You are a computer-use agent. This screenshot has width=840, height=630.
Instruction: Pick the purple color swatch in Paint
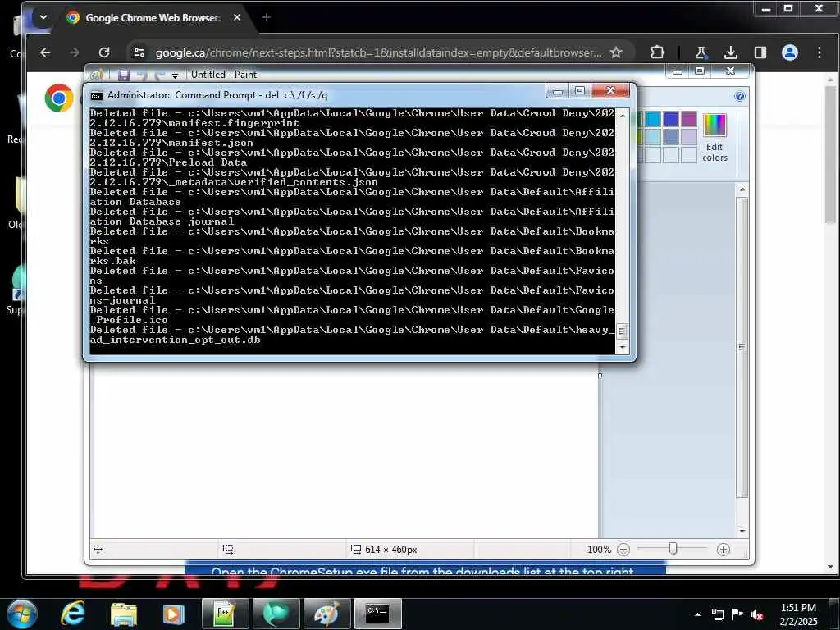click(689, 119)
